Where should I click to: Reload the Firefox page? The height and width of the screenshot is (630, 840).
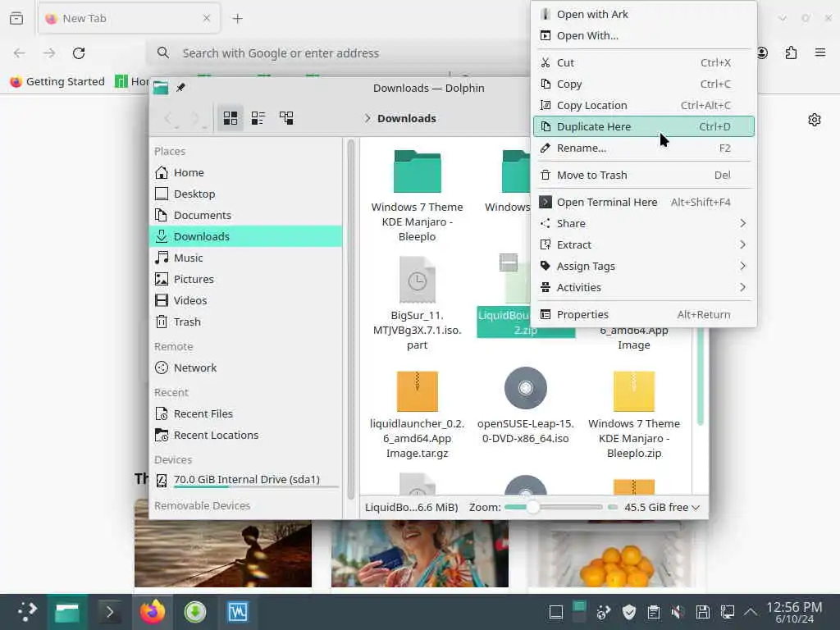pos(79,53)
